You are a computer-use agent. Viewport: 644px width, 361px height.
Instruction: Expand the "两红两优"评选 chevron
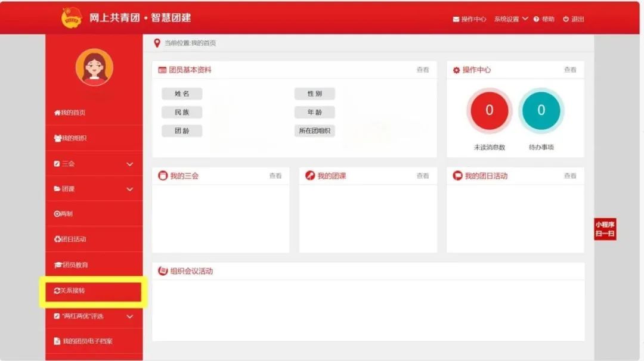(130, 317)
